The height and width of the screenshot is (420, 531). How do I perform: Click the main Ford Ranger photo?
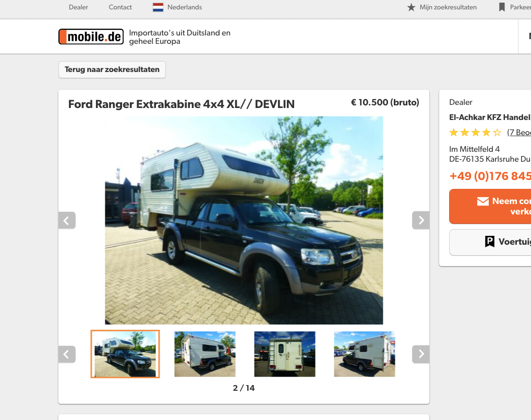coord(244,221)
